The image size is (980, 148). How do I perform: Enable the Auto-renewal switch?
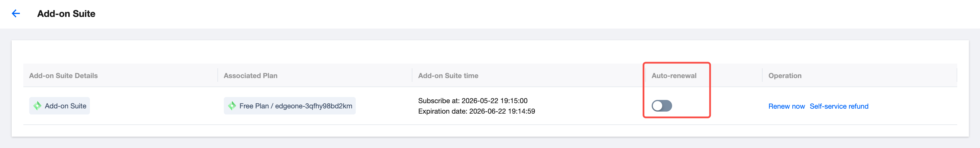tap(662, 105)
